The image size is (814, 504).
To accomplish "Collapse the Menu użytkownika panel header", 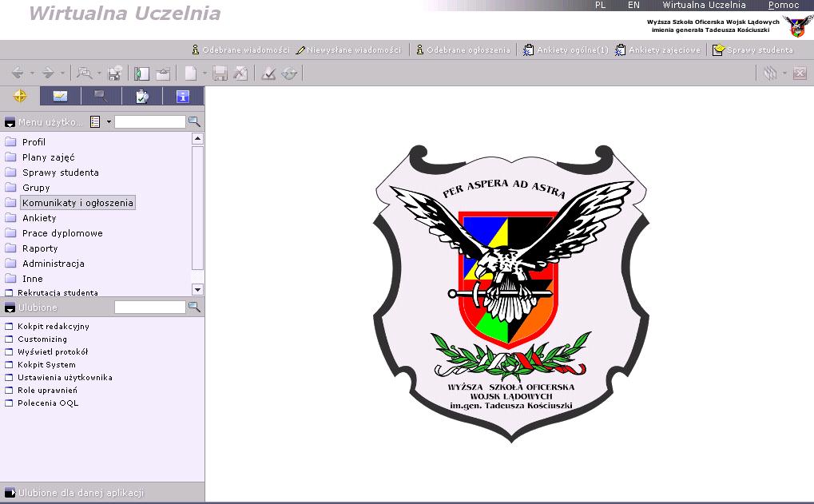I will (x=10, y=122).
